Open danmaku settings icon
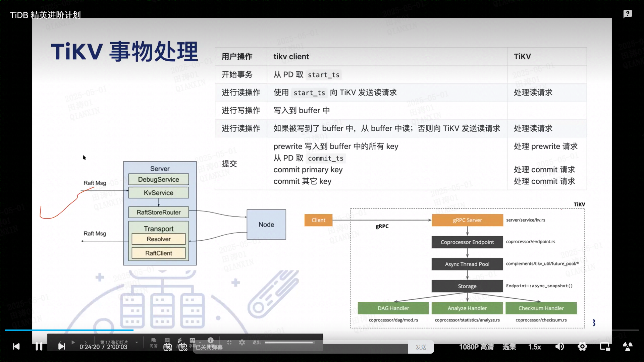Screen dimensions: 644x362 click(183, 347)
